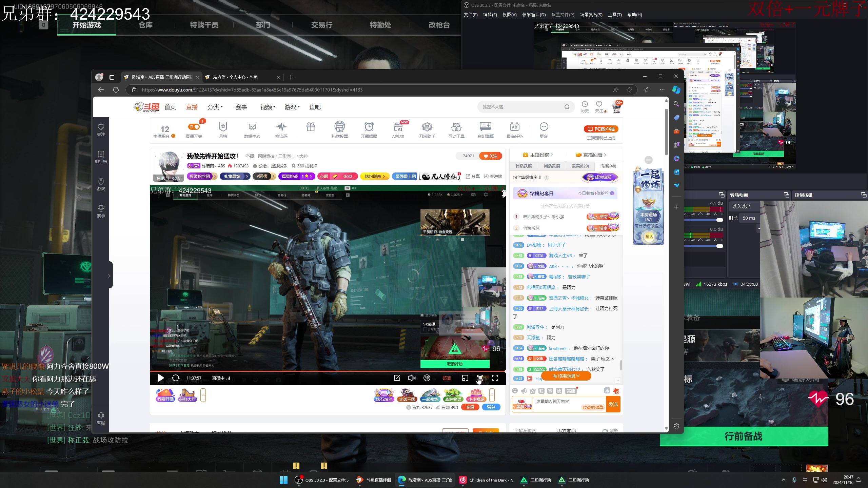
Task: Open 游戏 in left sidebar
Action: point(101,184)
